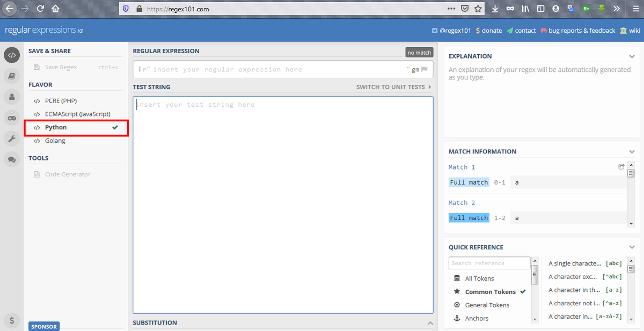Viewport: 644px width, 331px height.
Task: Select the [^abc] token row
Action: [x=585, y=277]
